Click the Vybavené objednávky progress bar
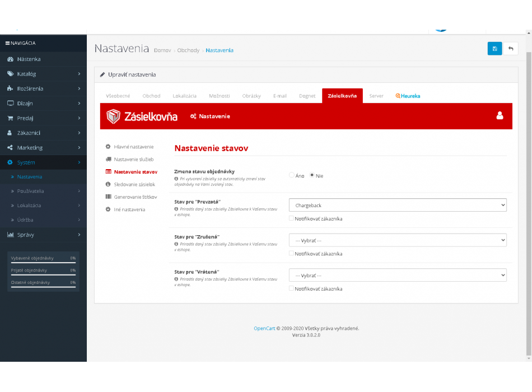532x392 pixels. 43,262
